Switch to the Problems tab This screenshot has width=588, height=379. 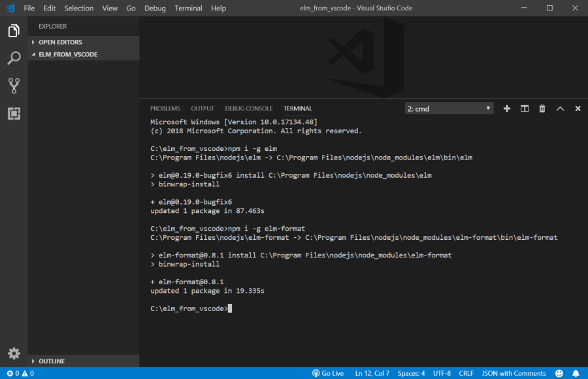pos(165,108)
